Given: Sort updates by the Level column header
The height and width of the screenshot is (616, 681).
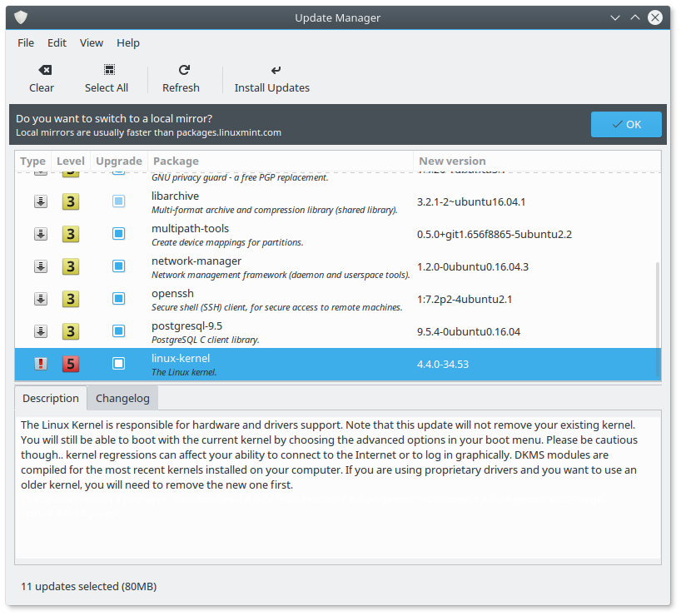Looking at the screenshot, I should 71,161.
